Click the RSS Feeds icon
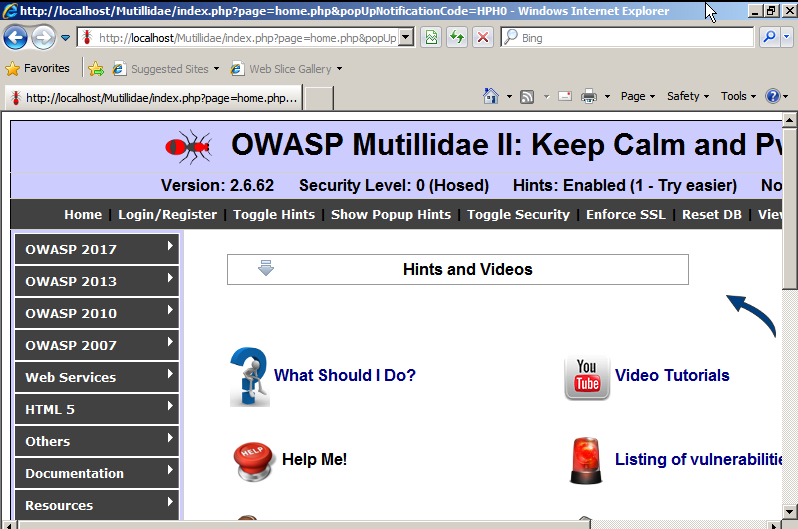 coord(527,96)
